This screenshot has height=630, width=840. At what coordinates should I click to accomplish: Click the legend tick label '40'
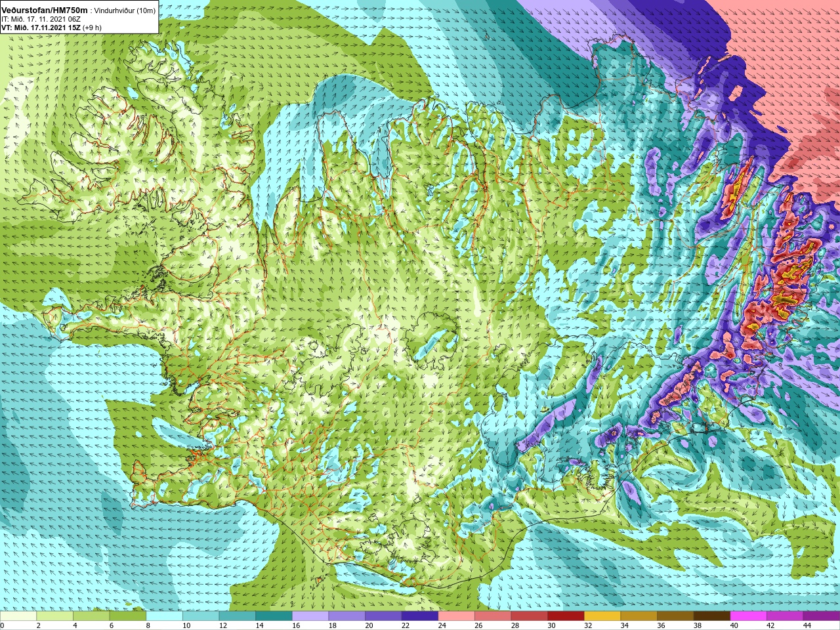coord(734,625)
